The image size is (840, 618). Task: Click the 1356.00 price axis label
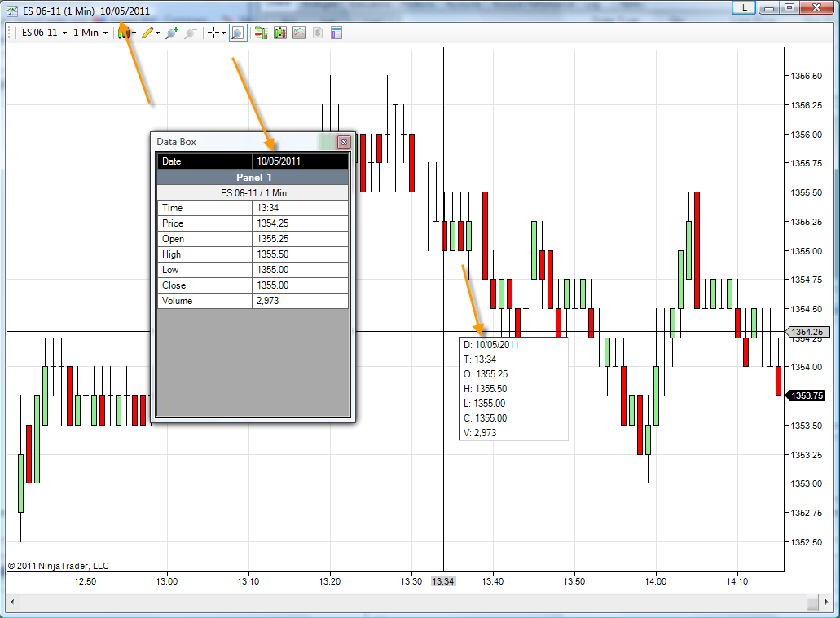(807, 135)
